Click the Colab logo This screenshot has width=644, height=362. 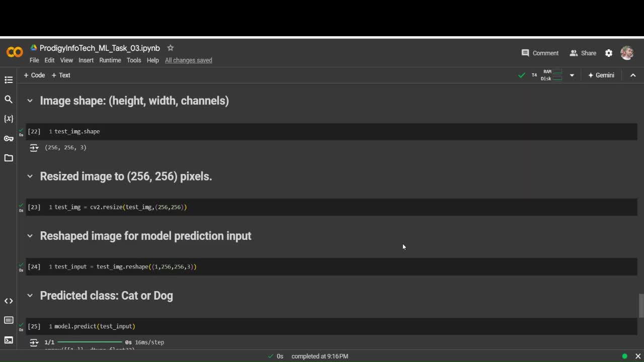click(15, 52)
